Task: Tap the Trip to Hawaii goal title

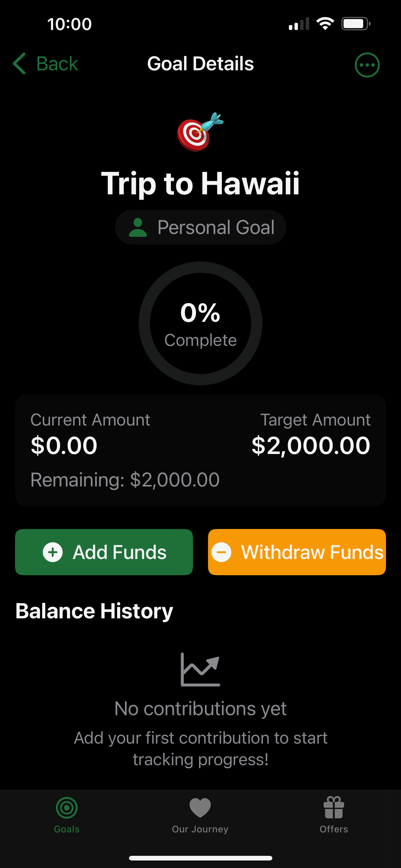Action: click(200, 184)
